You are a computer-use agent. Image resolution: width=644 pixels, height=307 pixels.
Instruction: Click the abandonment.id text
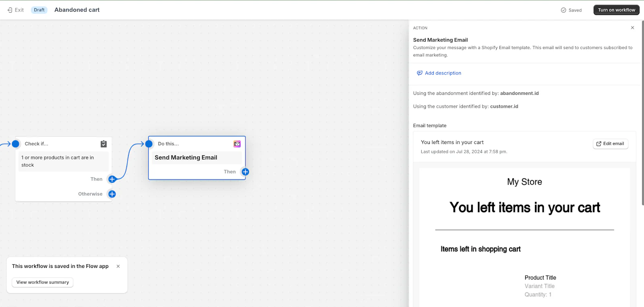pos(519,93)
